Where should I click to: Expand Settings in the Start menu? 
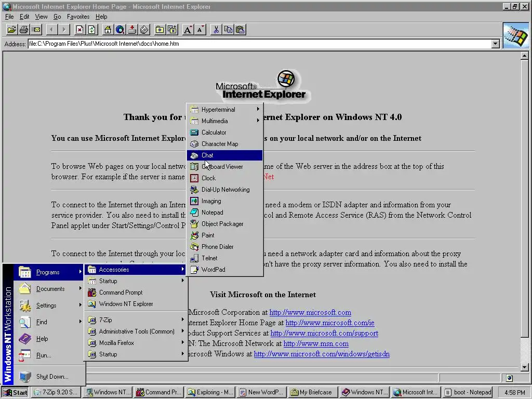coord(49,305)
